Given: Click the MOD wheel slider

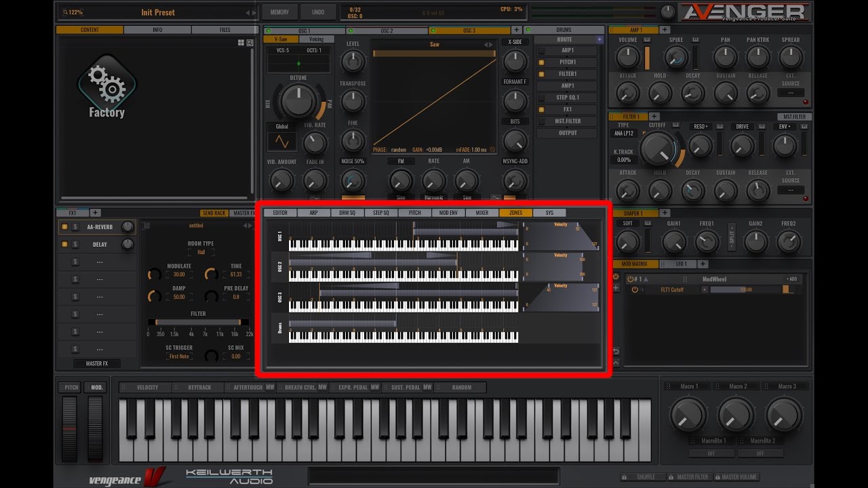Looking at the screenshot, I should (96, 430).
